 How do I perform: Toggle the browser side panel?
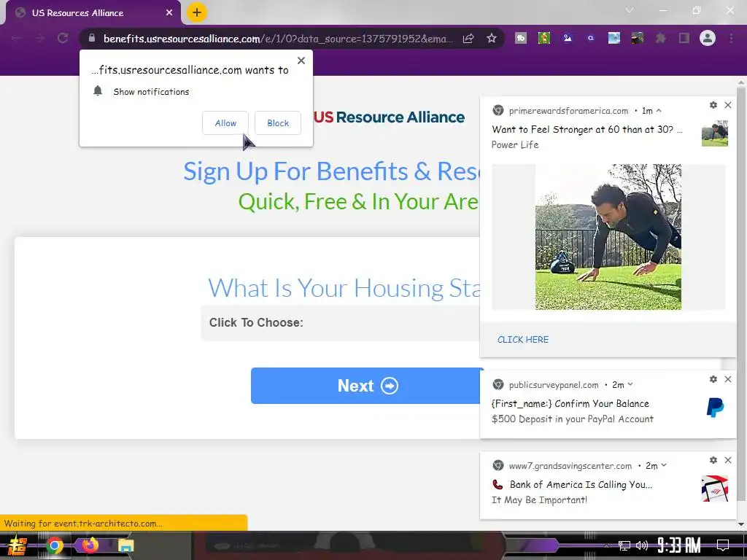(684, 38)
